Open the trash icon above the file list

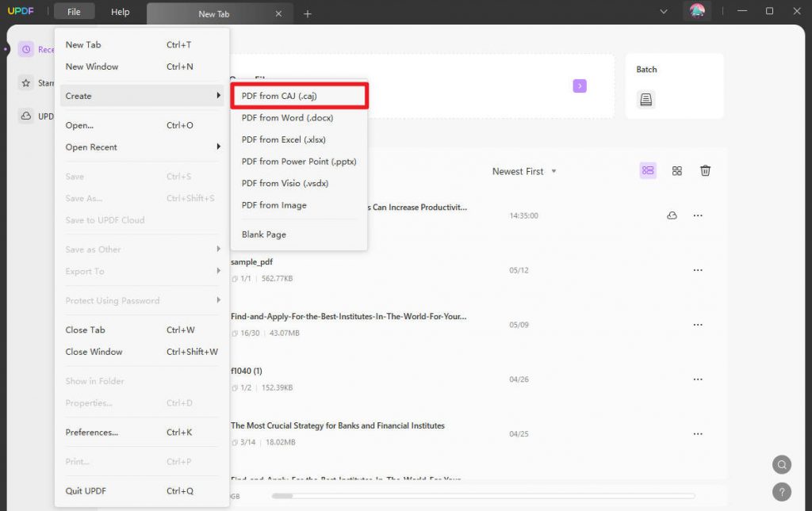[706, 170]
